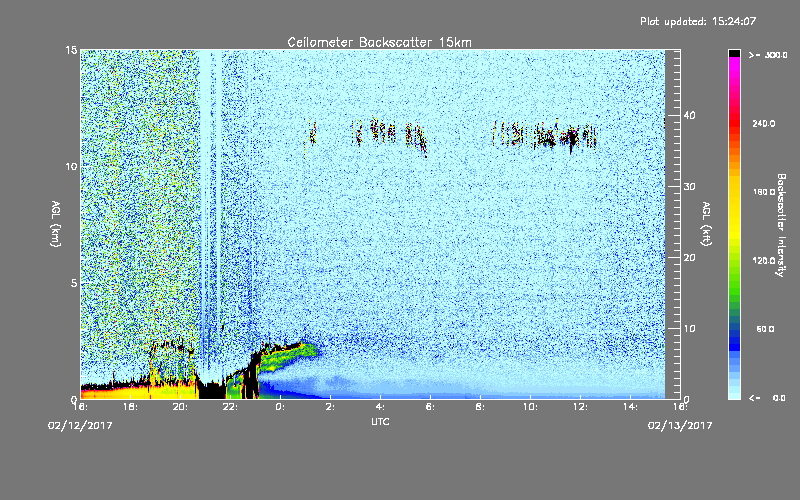Click the '60.0' colorbar label
Image resolution: width=800 pixels, height=500 pixels.
(765, 330)
